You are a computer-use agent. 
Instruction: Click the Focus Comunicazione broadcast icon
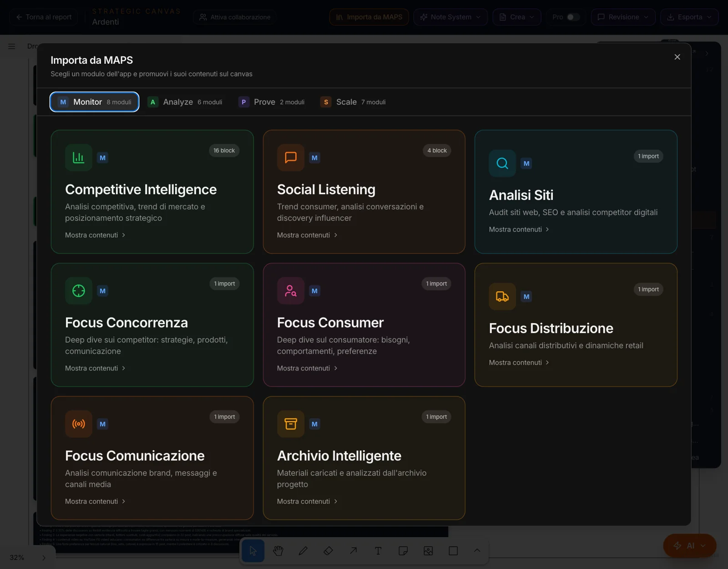79,424
